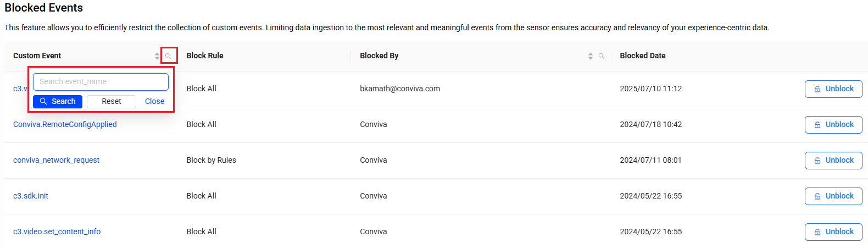The image size is (868, 248).
Task: Close the event name search popup
Action: 154,102
